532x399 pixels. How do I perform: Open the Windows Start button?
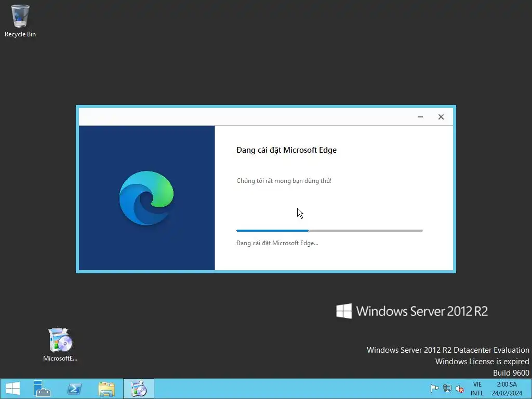[13, 389]
